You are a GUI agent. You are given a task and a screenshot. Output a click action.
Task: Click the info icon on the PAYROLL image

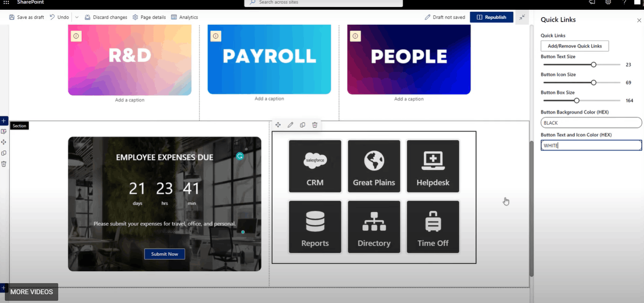point(216,36)
